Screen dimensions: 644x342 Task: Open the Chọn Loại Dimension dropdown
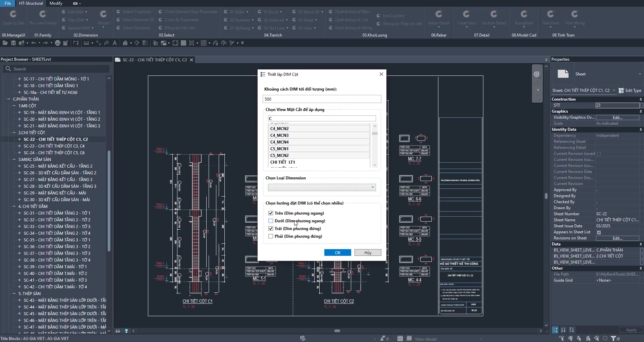click(x=322, y=187)
